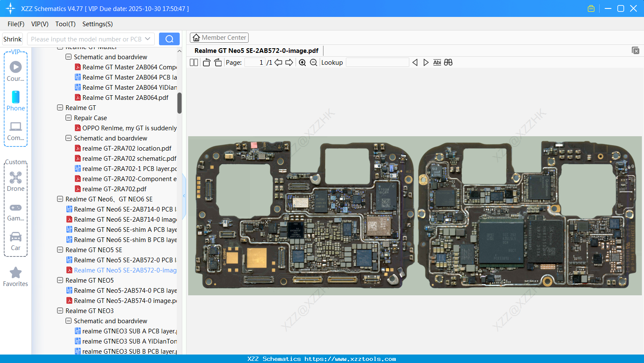Click the blue search button

click(169, 39)
